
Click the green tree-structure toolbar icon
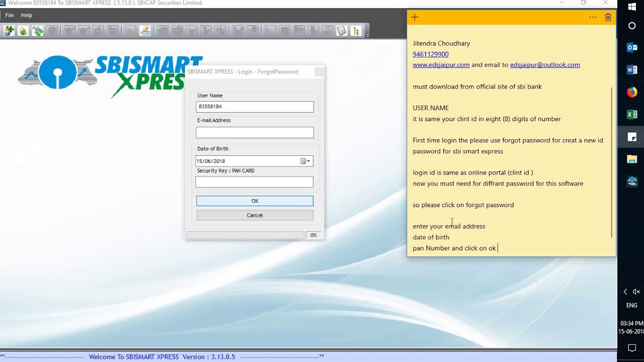click(356, 31)
